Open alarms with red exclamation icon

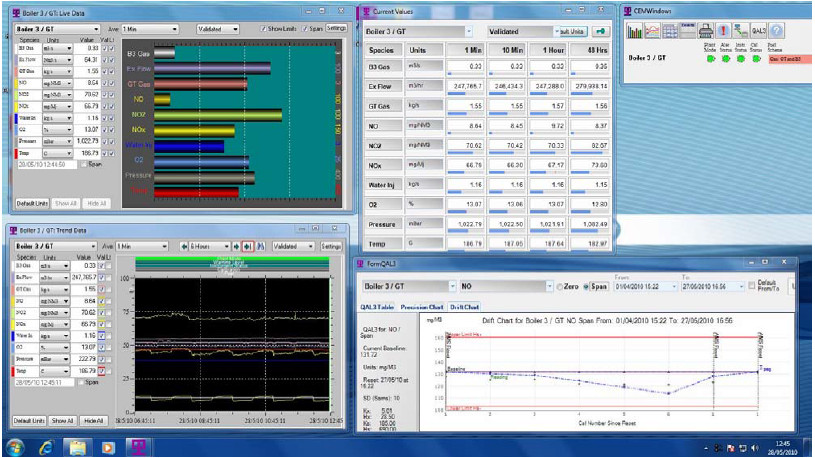pyautogui.click(x=722, y=32)
